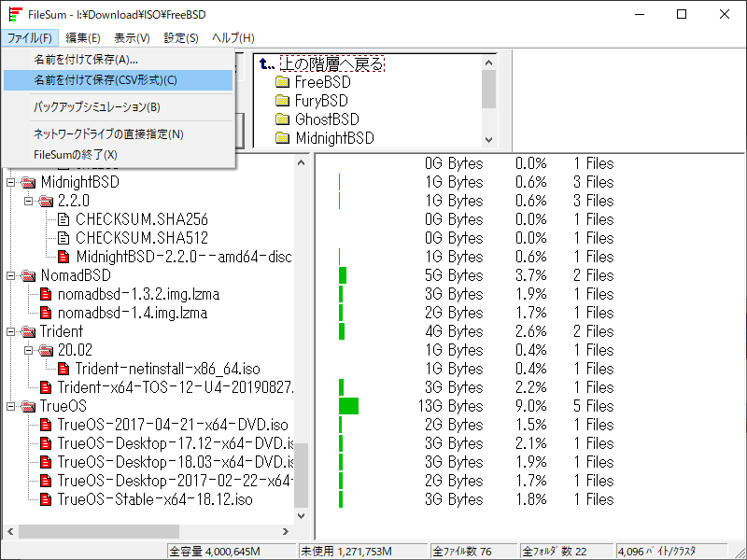
Task: Click red file icon of Trident-x64-TOS-12-U4
Action: [46, 387]
